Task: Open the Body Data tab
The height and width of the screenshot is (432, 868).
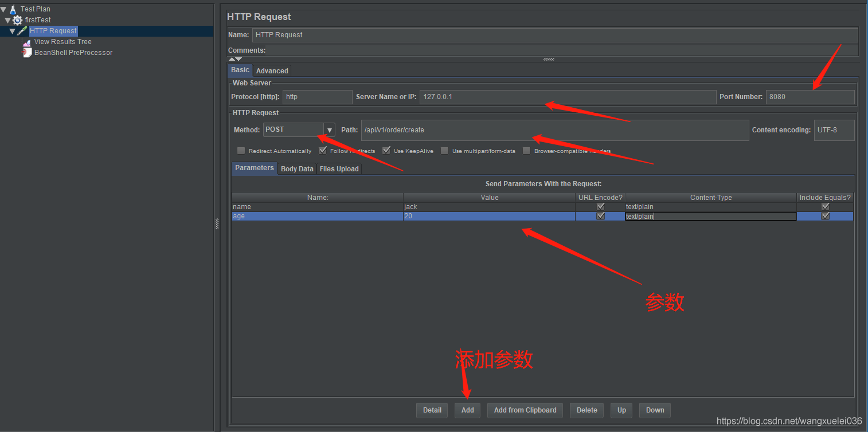Action: 297,169
